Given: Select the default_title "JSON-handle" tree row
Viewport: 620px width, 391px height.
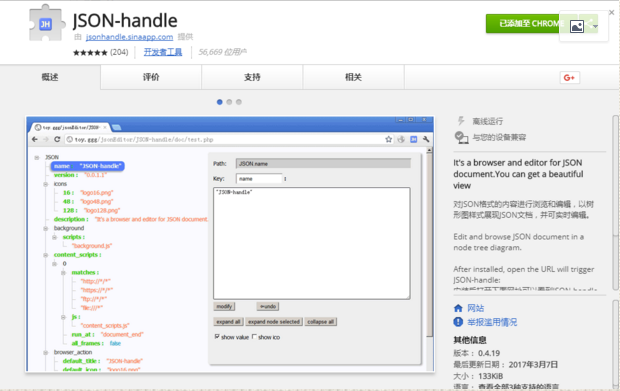Looking at the screenshot, I should click(x=102, y=361).
